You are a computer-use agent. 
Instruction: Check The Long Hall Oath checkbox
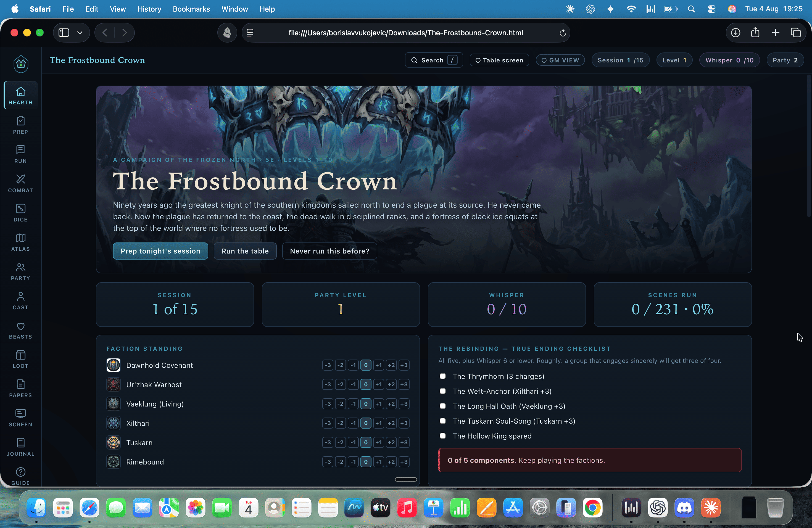(442, 406)
